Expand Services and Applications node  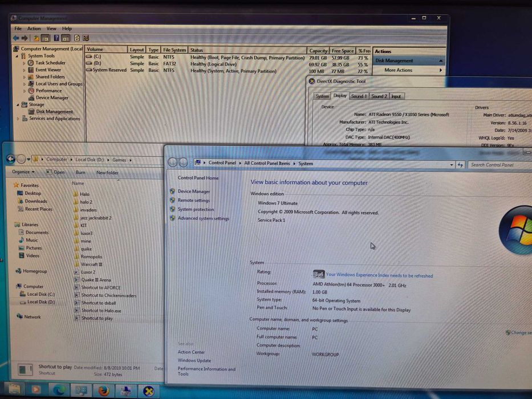pos(18,119)
